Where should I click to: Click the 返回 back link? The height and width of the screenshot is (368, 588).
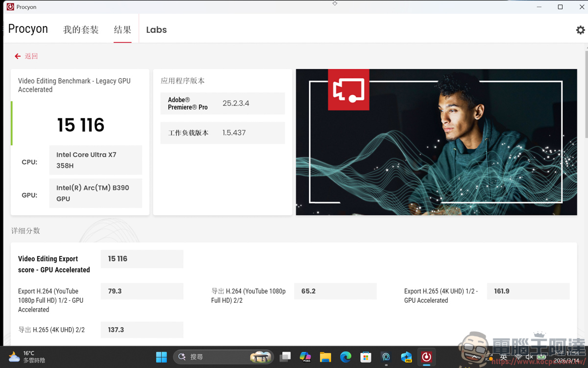click(25, 56)
